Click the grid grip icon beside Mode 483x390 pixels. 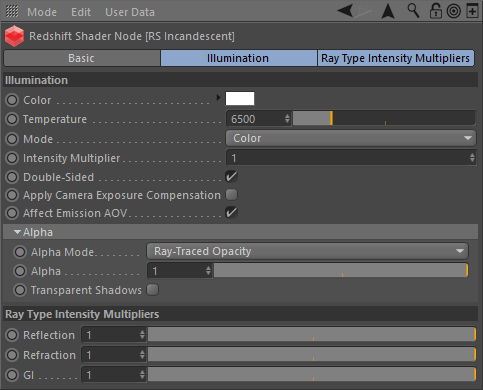[12, 11]
